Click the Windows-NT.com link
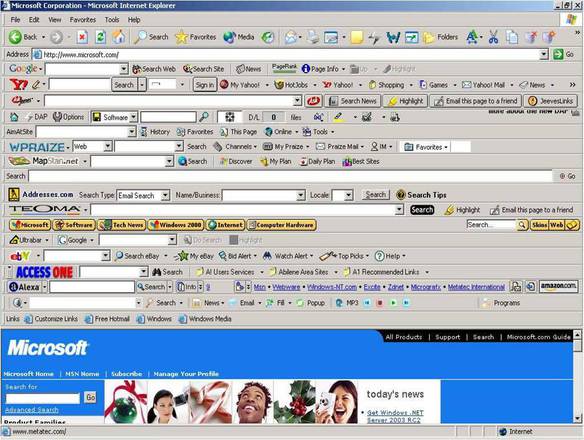 (332, 287)
